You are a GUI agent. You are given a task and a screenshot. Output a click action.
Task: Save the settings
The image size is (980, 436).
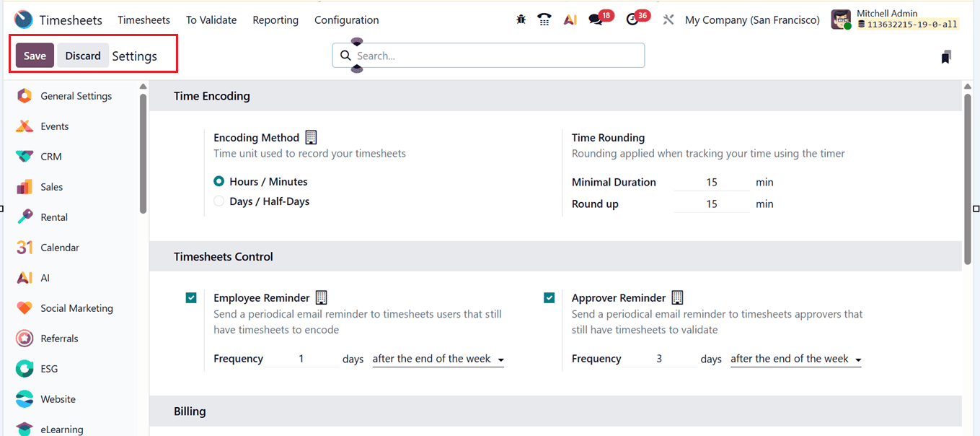point(35,56)
